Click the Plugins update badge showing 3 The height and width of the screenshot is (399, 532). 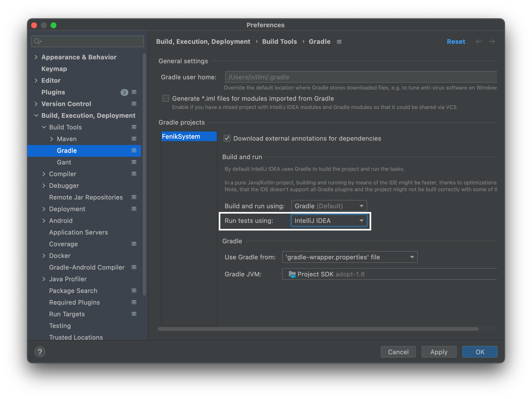[x=124, y=92]
